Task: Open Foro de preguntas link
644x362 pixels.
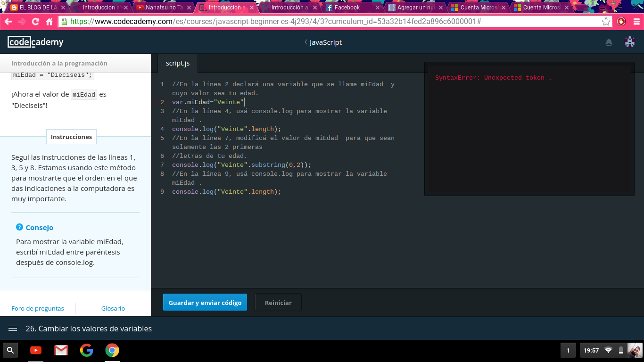Action: [x=38, y=308]
